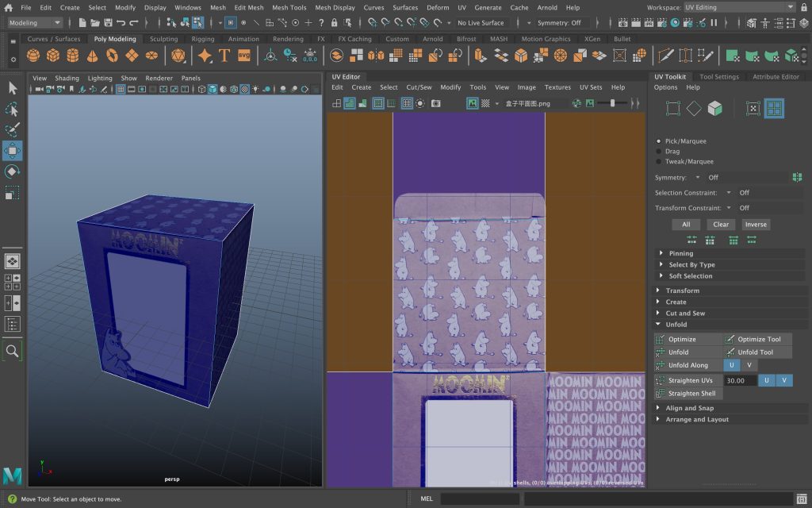The height and width of the screenshot is (508, 812).
Task: Create a polygon cylinder from the shelf
Action: point(72,56)
